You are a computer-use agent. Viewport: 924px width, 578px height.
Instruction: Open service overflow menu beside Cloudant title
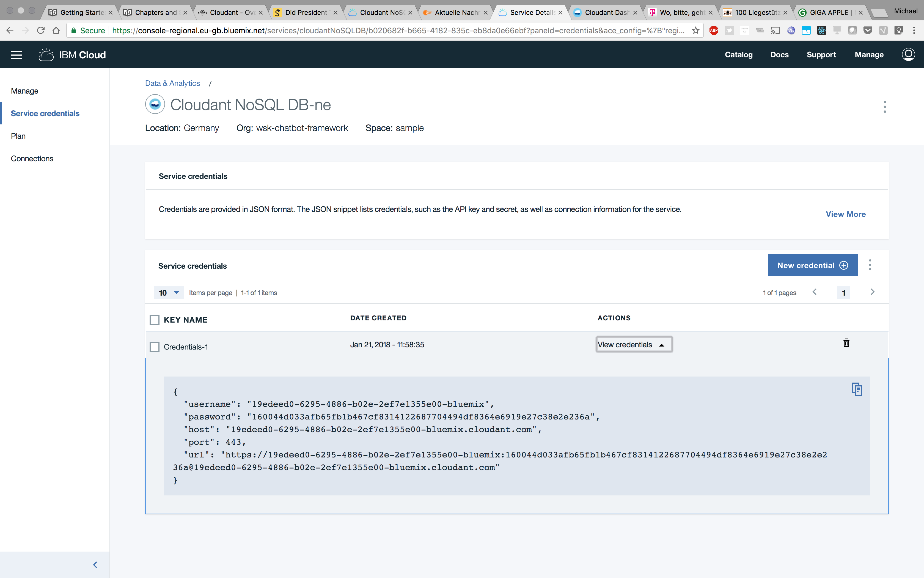pos(885,107)
